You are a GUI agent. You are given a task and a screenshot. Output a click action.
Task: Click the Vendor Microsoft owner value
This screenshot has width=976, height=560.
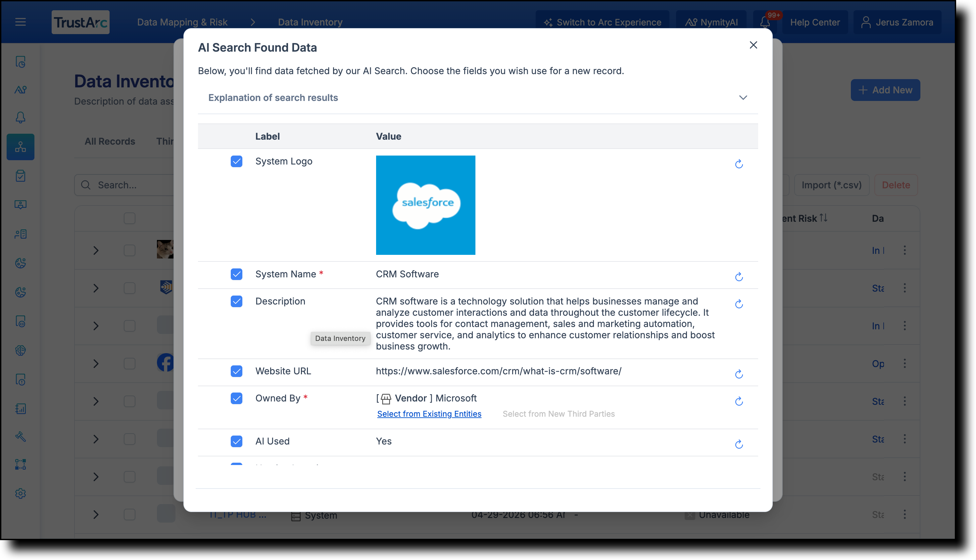click(x=426, y=398)
